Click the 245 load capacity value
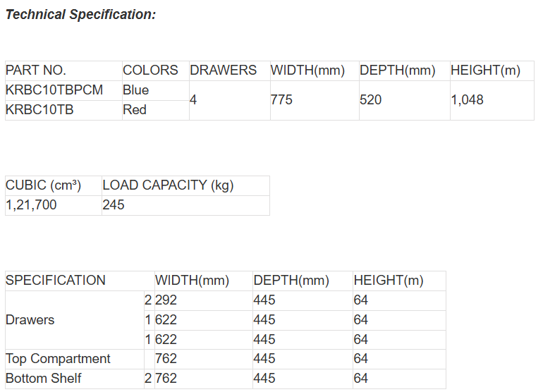 (x=113, y=205)
